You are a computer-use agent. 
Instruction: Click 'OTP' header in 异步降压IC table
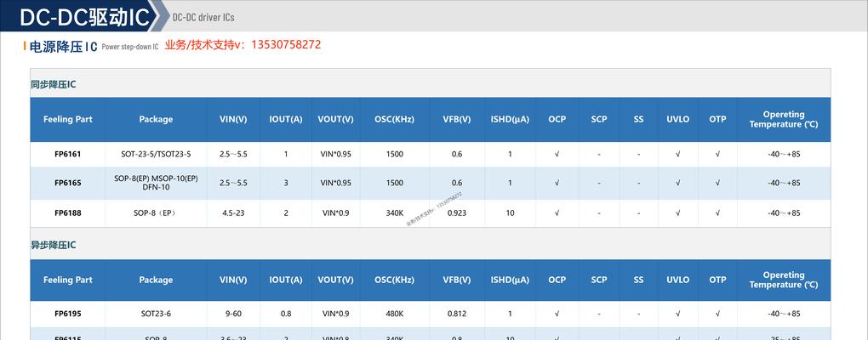click(717, 280)
